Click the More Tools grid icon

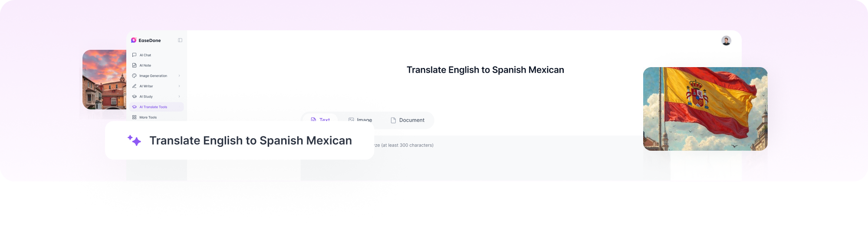coord(134,117)
